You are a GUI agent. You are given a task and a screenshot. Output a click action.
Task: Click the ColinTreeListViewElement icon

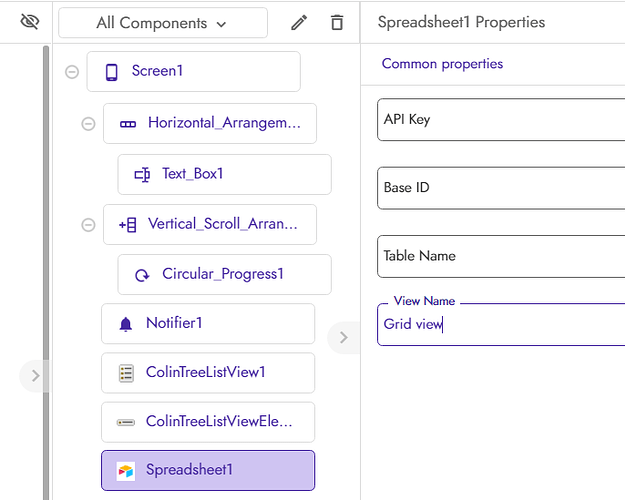point(126,422)
